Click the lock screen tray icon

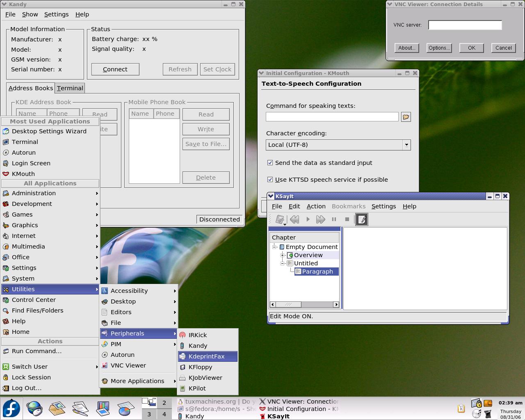[476, 404]
